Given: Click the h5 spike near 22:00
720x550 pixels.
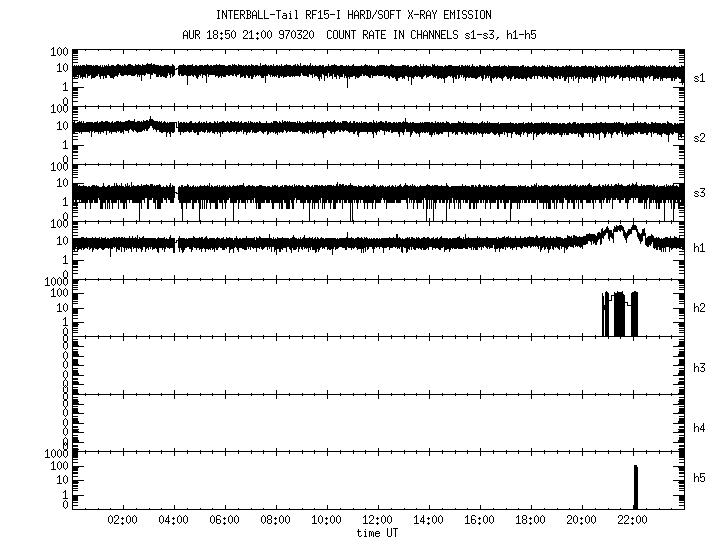Looking at the screenshot, I should click(x=635, y=487).
